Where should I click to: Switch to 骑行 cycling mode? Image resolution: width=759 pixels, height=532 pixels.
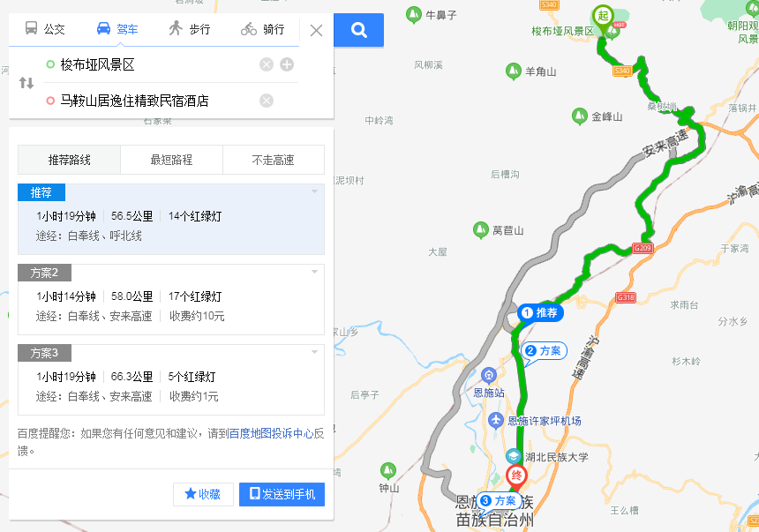[262, 29]
